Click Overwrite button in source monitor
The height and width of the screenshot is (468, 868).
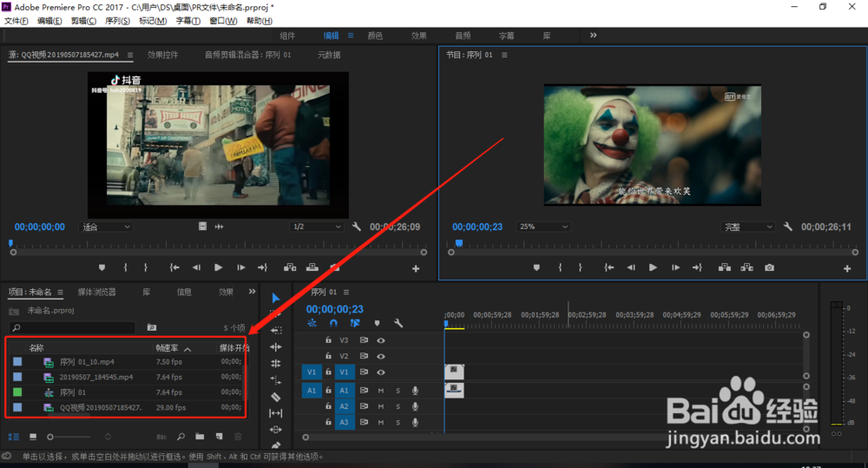point(312,267)
